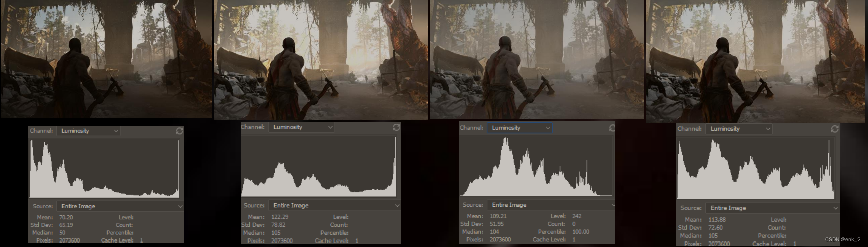This screenshot has height=247, width=868.
Task: Click the Std Dev value 72.60
Action: click(x=716, y=228)
